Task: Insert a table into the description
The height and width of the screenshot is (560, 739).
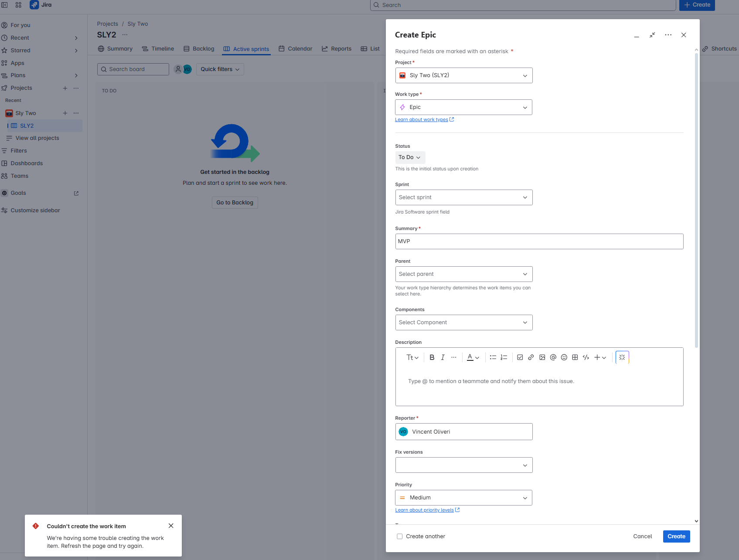Action: 575,357
